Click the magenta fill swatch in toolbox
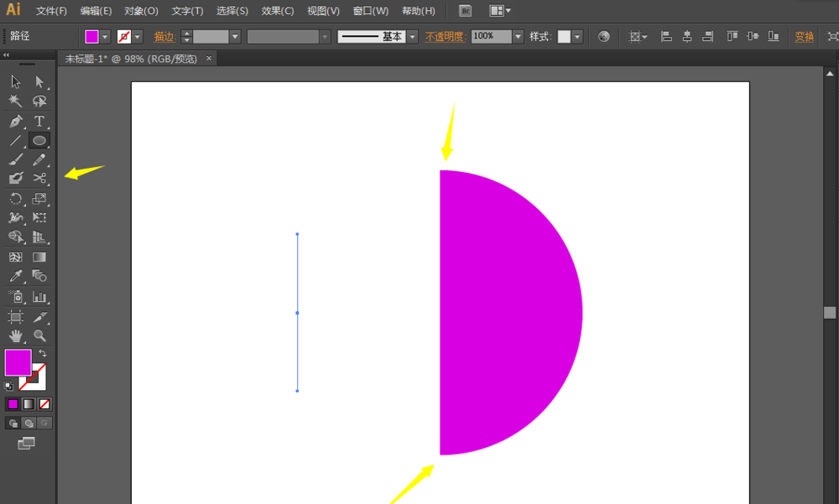Image resolution: width=839 pixels, height=504 pixels. (x=18, y=362)
